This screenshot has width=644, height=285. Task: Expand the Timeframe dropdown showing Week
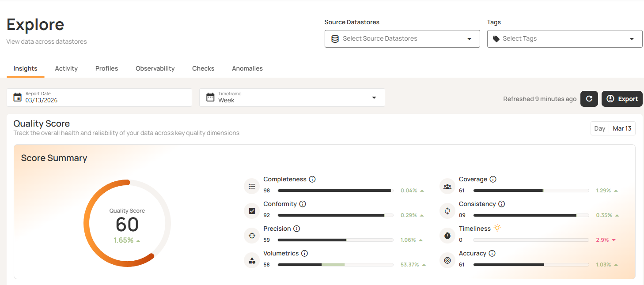[374, 97]
